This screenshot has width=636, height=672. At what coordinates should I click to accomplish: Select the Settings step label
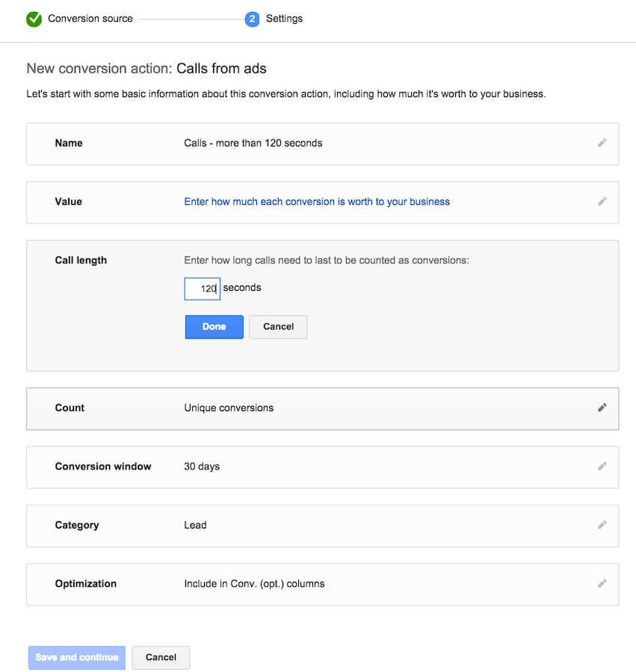[284, 19]
